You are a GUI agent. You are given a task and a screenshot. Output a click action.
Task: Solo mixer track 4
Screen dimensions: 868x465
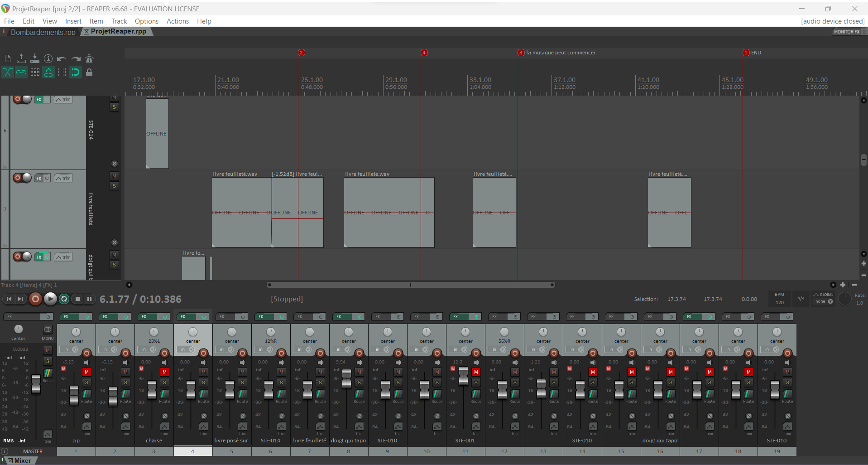pyautogui.click(x=203, y=383)
